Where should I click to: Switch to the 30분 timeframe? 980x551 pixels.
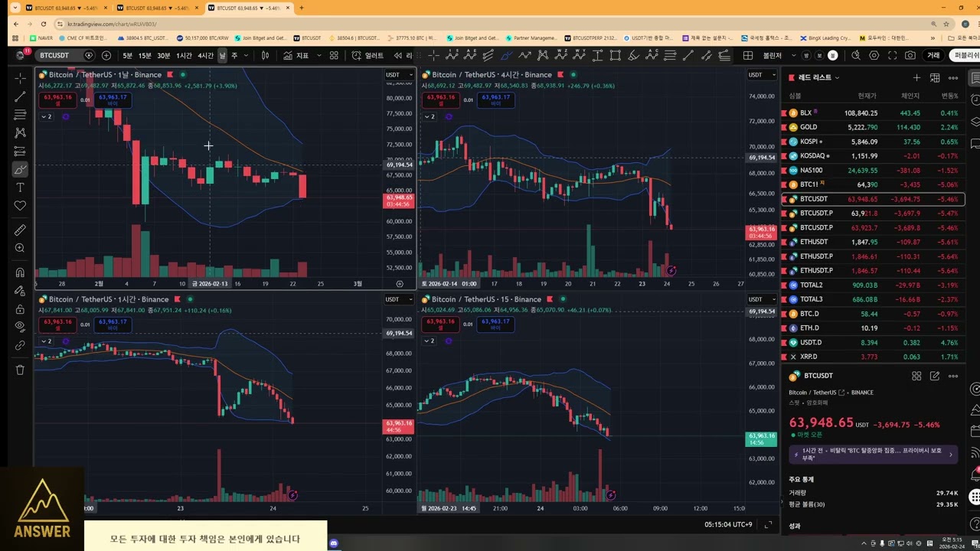tap(164, 55)
